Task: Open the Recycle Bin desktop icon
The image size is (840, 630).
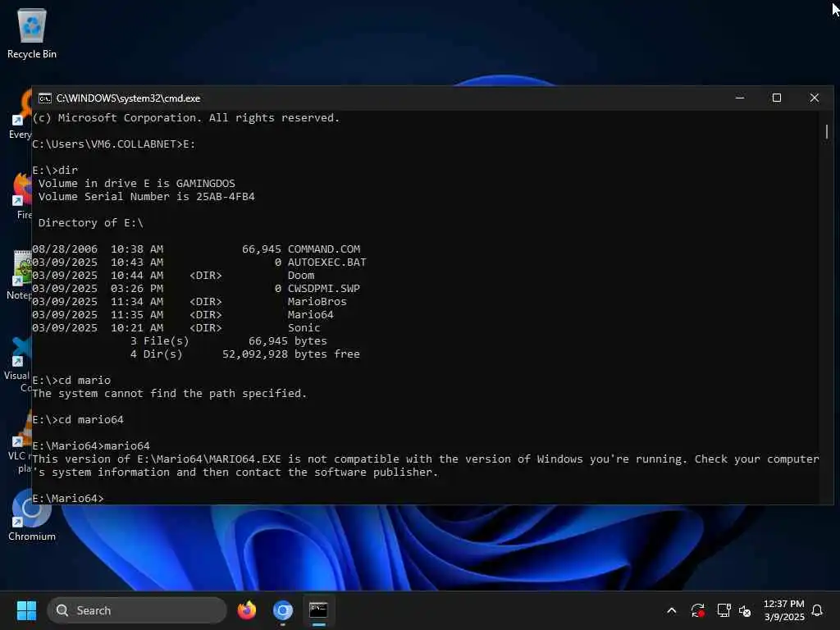Action: [32, 33]
